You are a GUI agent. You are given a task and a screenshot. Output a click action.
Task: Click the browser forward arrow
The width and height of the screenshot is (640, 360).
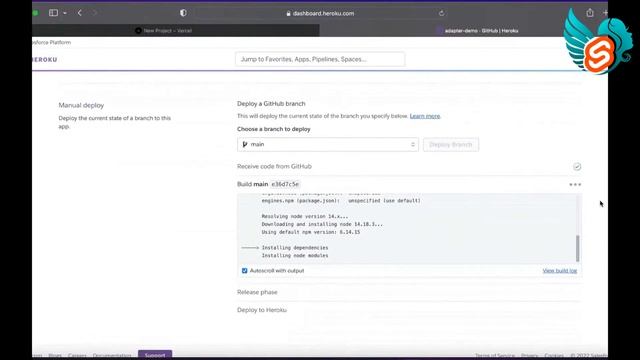(x=95, y=13)
